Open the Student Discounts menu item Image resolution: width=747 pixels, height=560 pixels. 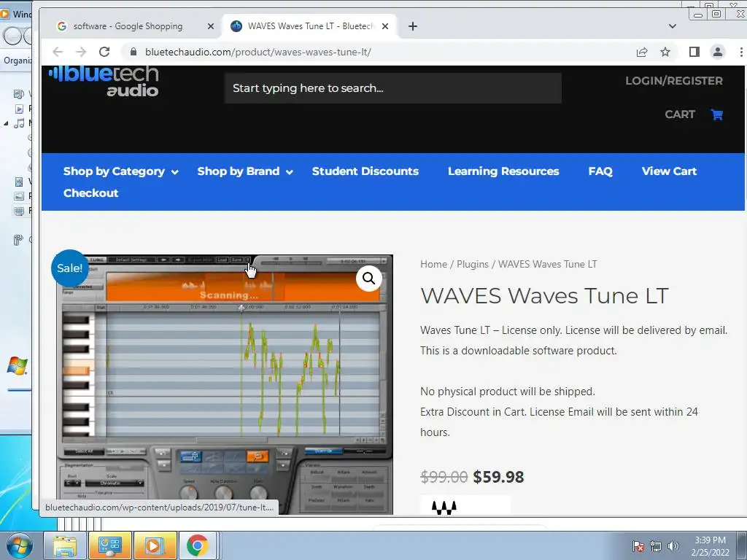pyautogui.click(x=365, y=171)
